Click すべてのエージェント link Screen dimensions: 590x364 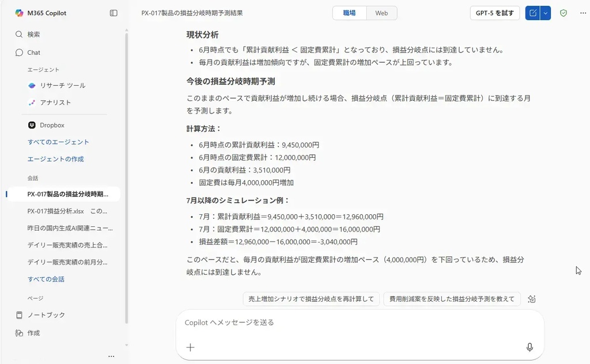[x=58, y=142]
